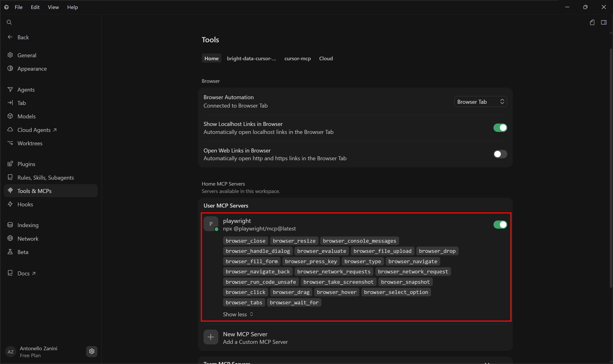613x364 pixels.
Task: Click the browser_snapshot tool chip
Action: [405, 282]
